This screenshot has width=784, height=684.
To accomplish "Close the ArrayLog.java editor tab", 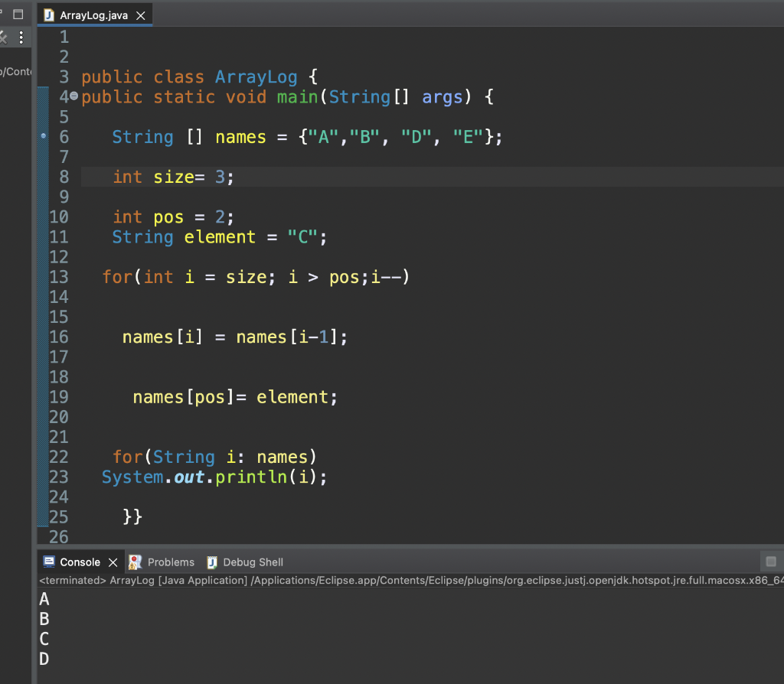I will point(140,15).
